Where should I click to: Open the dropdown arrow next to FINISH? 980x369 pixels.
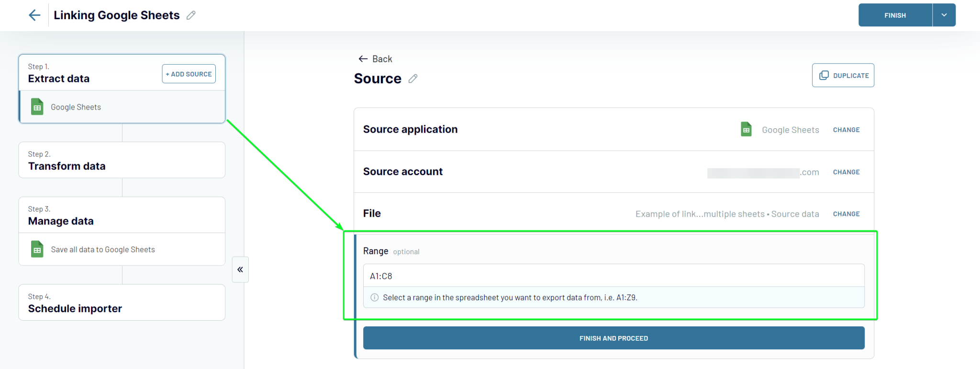coord(944,15)
